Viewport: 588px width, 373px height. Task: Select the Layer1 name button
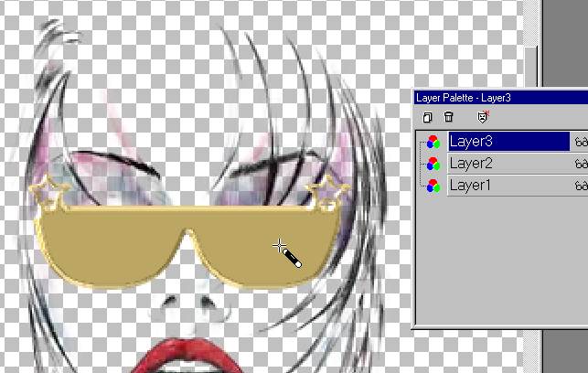pos(508,186)
